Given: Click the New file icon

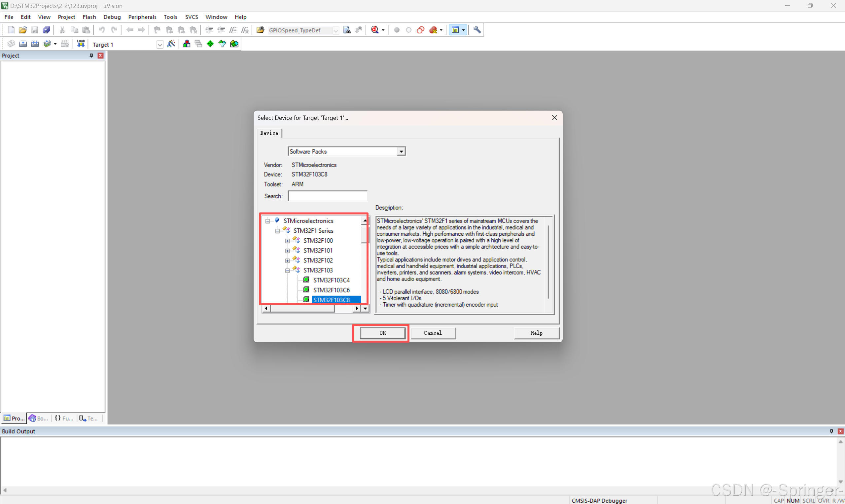Looking at the screenshot, I should click(x=11, y=30).
